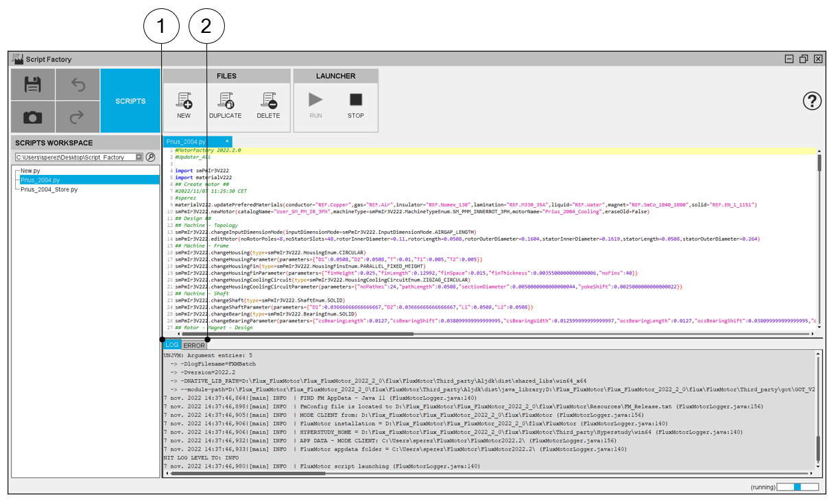Image resolution: width=838 pixels, height=504 pixels.
Task: Stop the running script
Action: (x=356, y=105)
